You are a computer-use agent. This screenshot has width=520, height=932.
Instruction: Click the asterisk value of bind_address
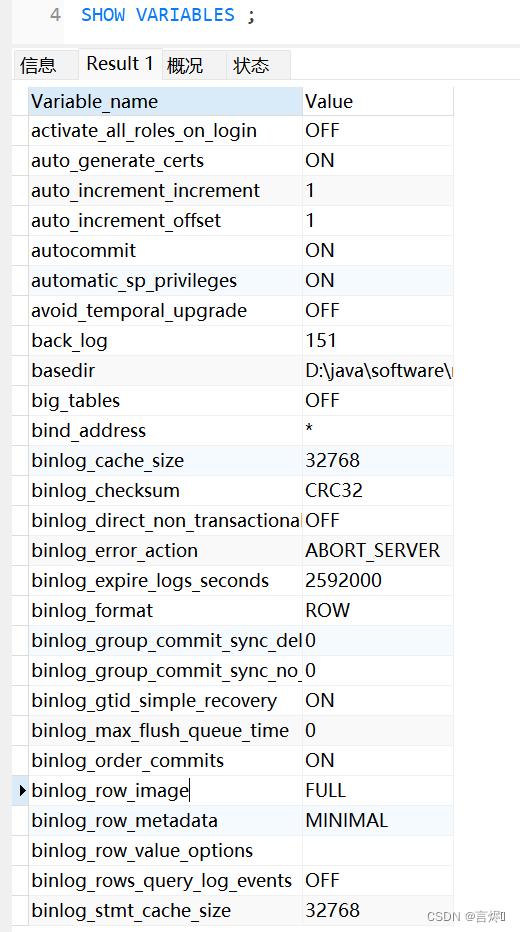378,431
